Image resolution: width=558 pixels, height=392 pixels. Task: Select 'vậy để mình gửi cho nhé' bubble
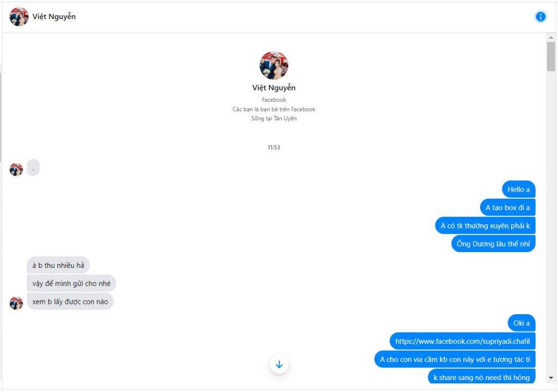click(71, 284)
